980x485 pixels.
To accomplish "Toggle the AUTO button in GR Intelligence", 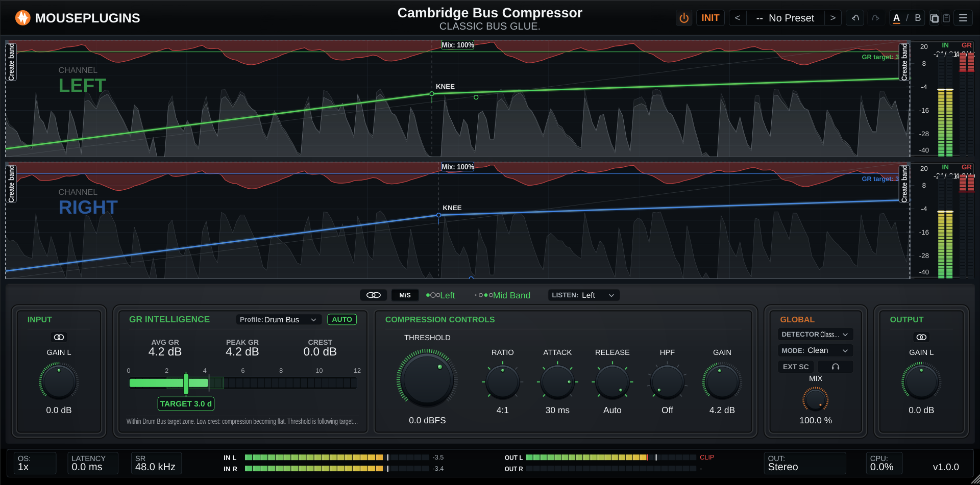I will click(342, 320).
